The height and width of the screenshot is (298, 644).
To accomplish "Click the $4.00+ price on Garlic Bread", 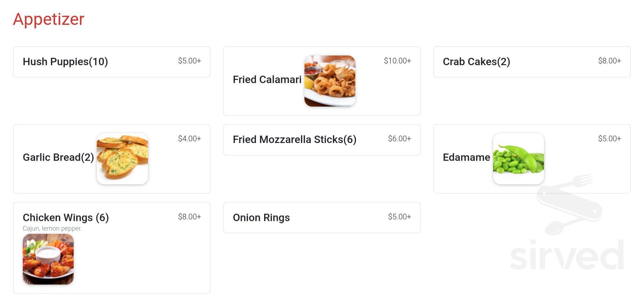I will [x=189, y=138].
